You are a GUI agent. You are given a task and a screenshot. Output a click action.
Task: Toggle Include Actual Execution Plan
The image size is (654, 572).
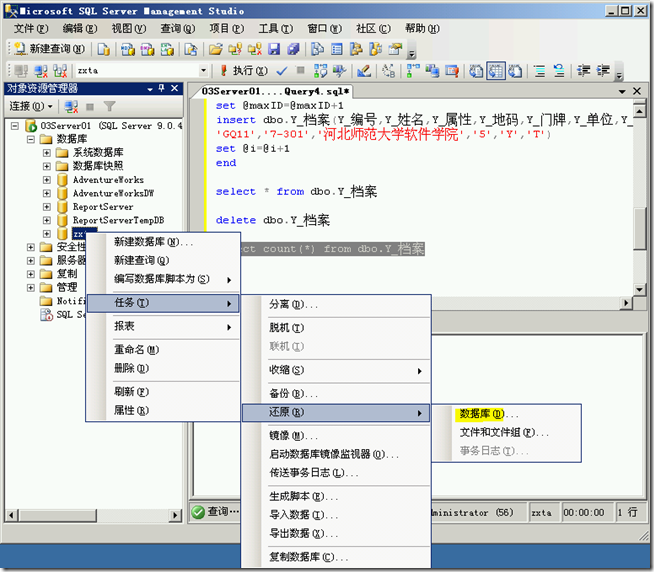pyautogui.click(x=413, y=71)
